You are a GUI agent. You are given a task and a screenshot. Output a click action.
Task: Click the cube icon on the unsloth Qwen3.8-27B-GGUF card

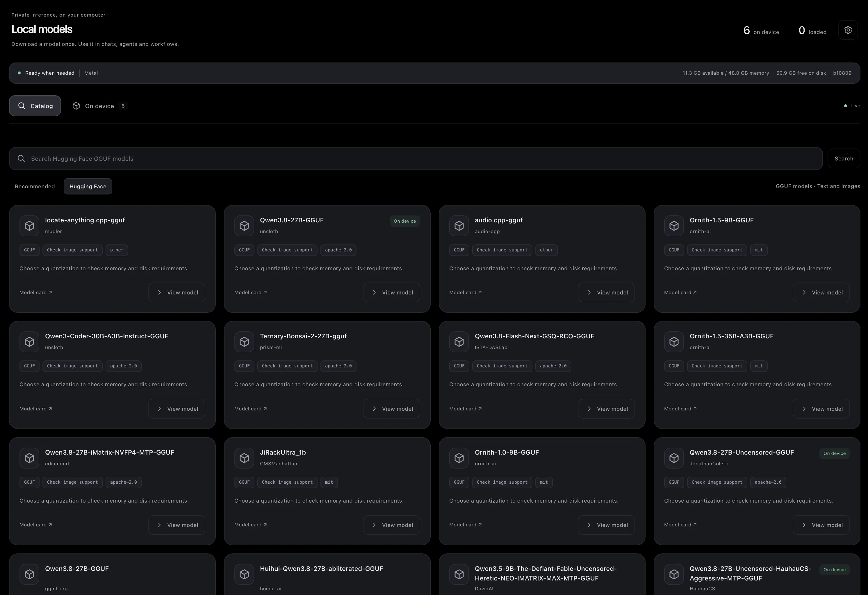tap(244, 226)
